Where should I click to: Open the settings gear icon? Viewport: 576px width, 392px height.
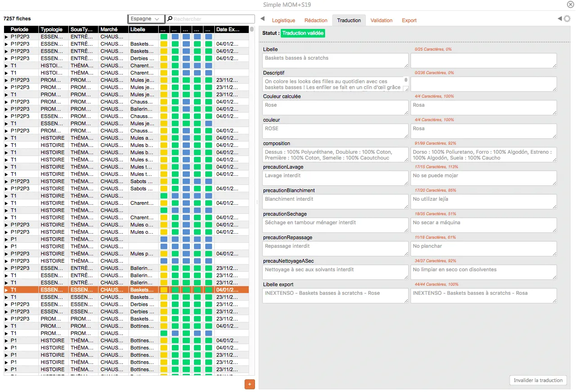point(567,19)
